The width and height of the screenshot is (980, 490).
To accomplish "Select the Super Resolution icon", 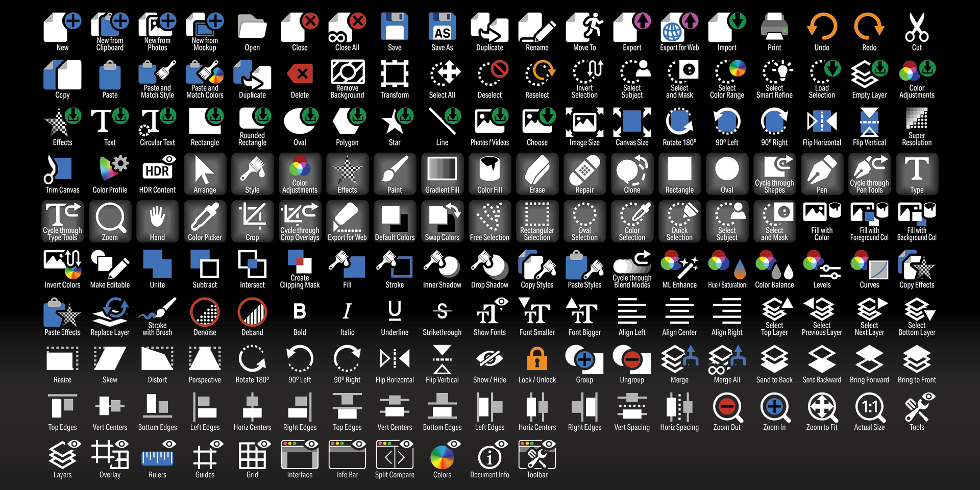I will (917, 119).
